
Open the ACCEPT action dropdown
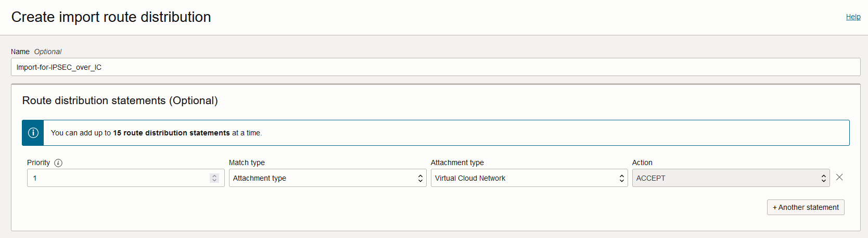point(730,178)
